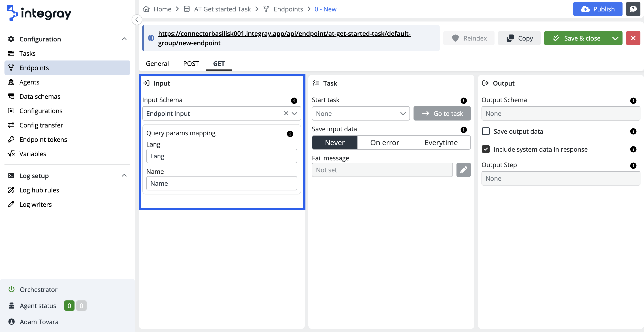Uncheck Include system data in response

click(x=486, y=149)
